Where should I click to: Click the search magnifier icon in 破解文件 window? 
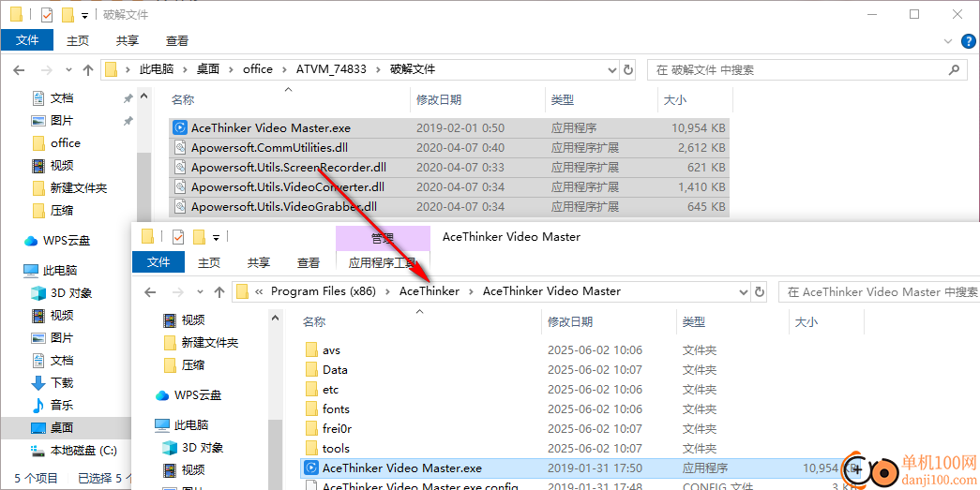click(x=955, y=70)
